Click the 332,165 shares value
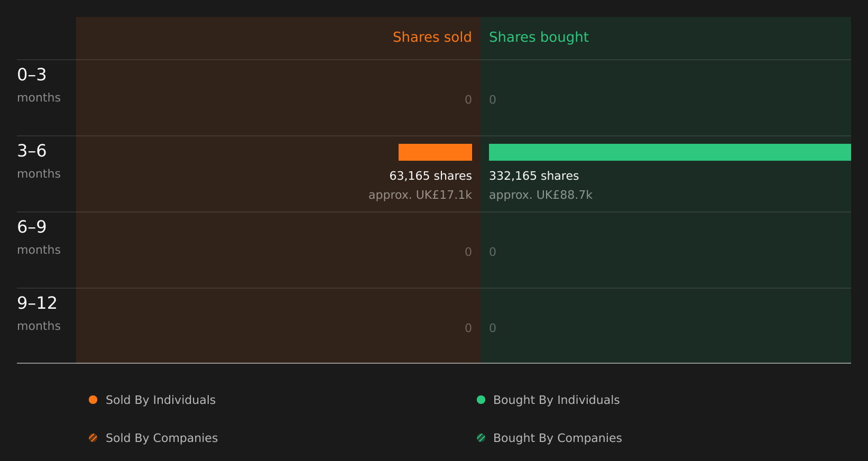The height and width of the screenshot is (461, 868). click(534, 176)
